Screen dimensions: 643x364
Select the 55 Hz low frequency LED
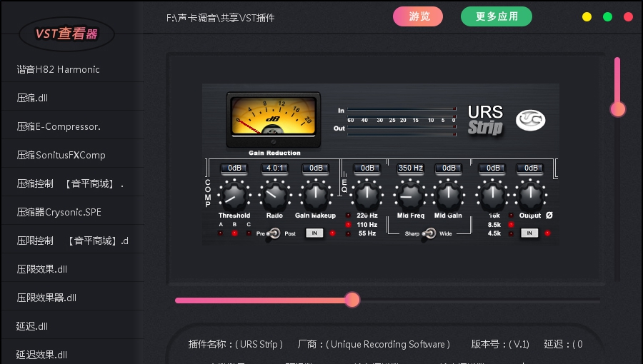point(348,234)
